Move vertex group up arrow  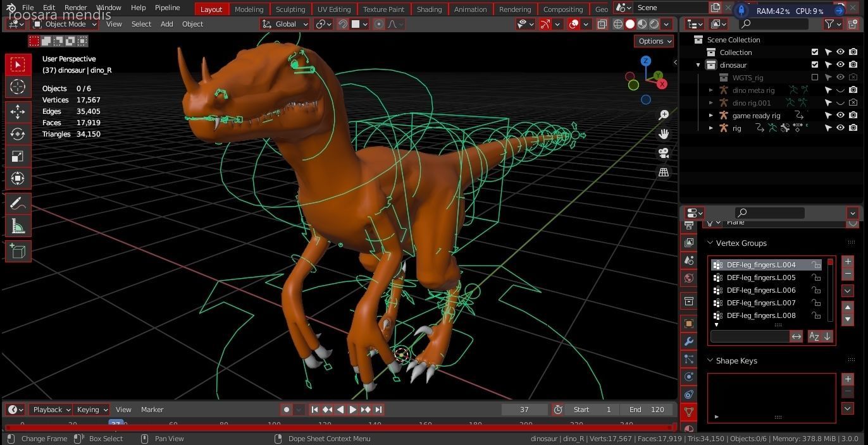(848, 307)
